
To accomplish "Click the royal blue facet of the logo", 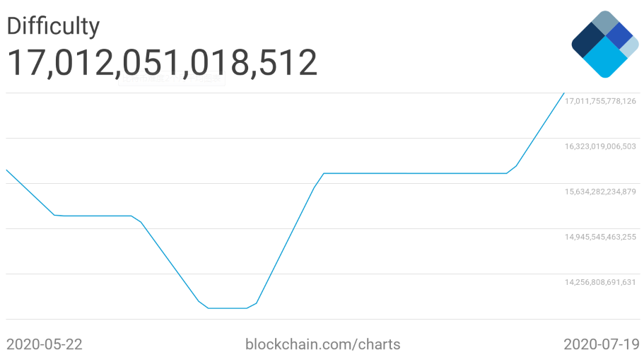I will [619, 35].
